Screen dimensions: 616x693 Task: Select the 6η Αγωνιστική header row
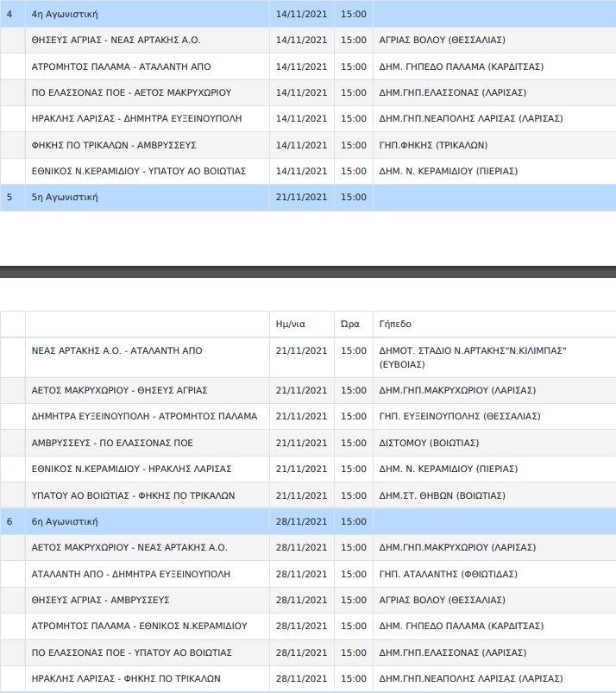308,521
